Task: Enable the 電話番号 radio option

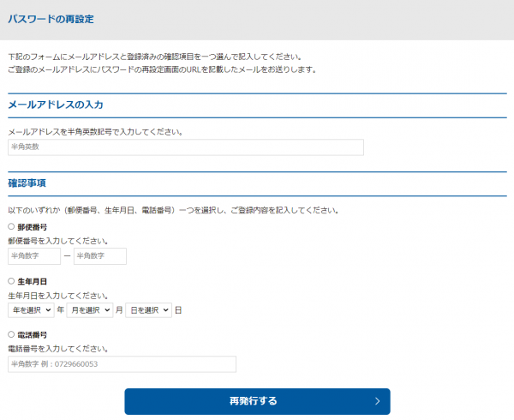Action: (x=11, y=335)
